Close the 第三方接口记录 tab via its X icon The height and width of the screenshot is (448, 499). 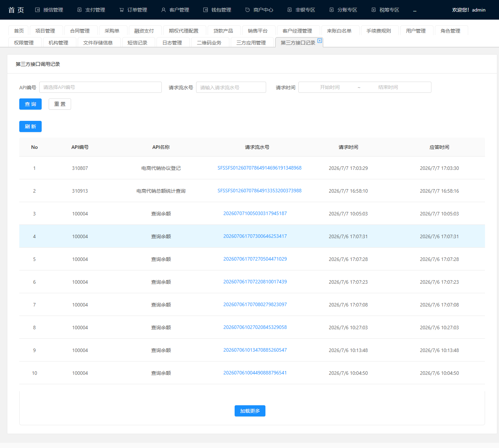pyautogui.click(x=320, y=41)
